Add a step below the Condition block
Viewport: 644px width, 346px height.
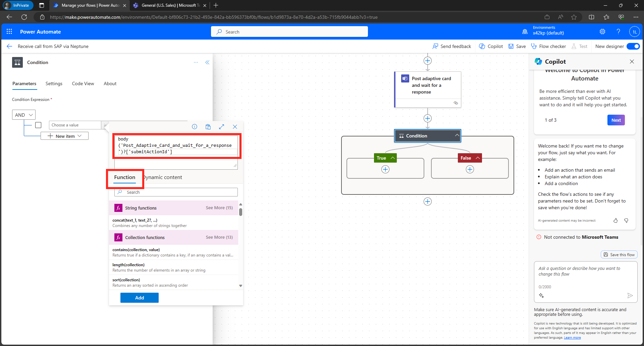pyautogui.click(x=428, y=201)
